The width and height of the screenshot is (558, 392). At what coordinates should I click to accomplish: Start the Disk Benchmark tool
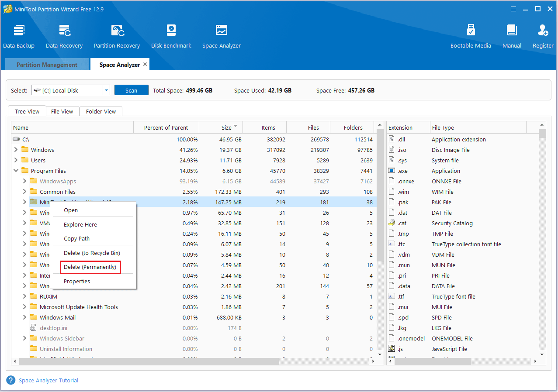pyautogui.click(x=171, y=35)
